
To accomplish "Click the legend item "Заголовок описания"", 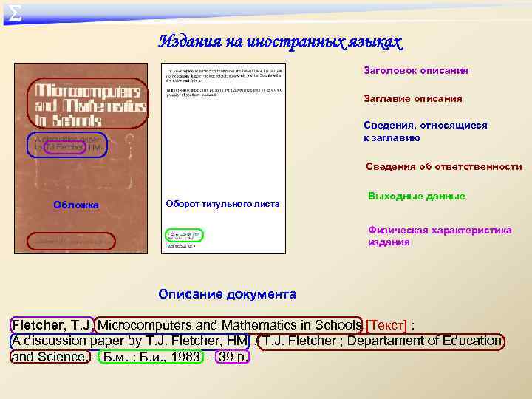I will point(415,71).
